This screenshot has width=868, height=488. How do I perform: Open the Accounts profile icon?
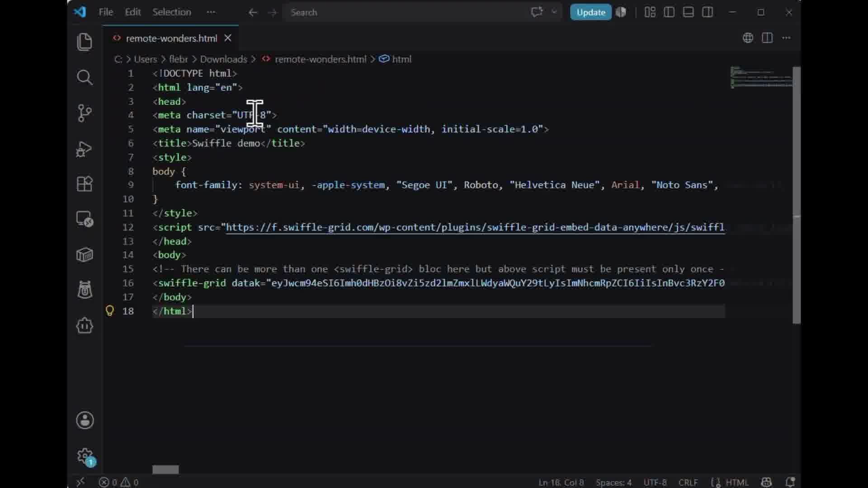[85, 420]
